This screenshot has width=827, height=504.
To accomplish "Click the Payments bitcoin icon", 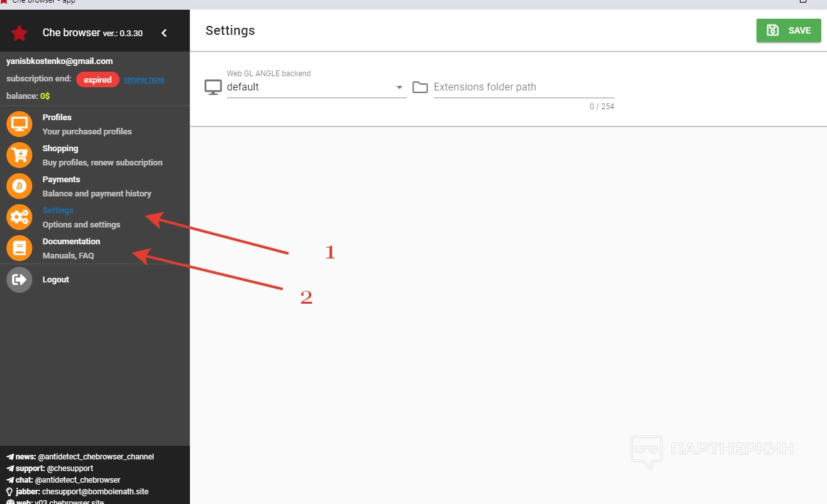I will point(19,186).
